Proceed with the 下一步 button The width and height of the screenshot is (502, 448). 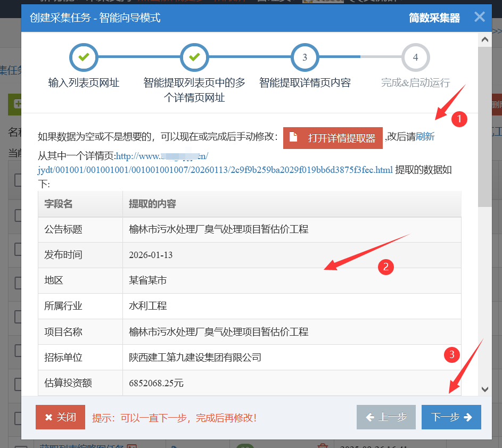coord(451,417)
